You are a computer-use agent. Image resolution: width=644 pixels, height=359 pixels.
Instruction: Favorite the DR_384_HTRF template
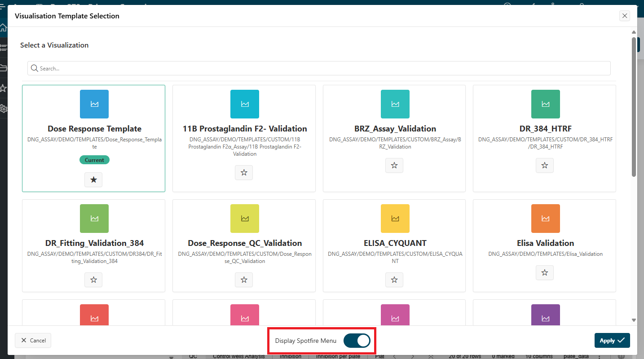545,165
